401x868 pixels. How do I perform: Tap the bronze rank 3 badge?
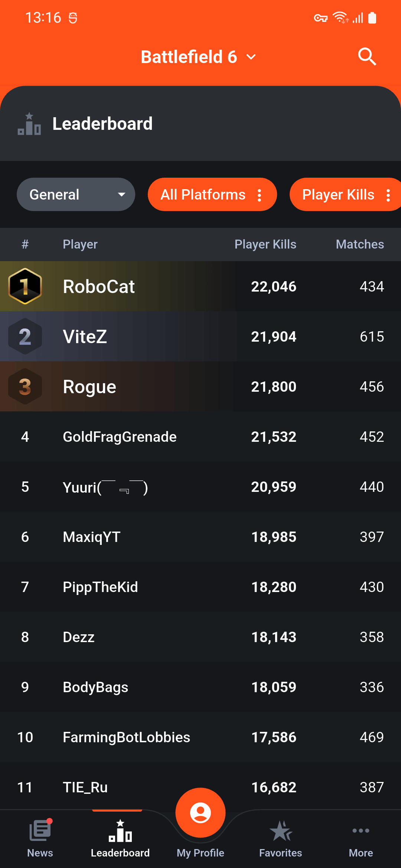click(x=25, y=387)
